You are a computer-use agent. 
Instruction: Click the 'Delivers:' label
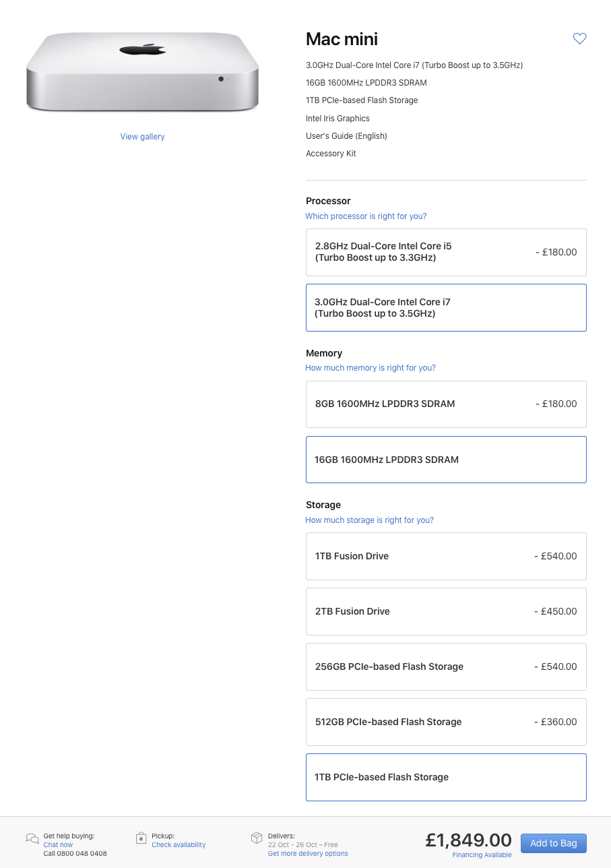click(282, 836)
